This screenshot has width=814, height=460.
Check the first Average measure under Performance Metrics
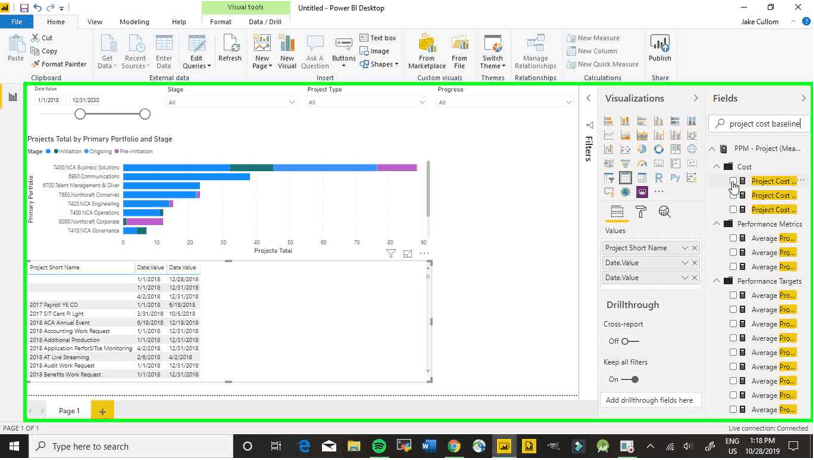pyautogui.click(x=732, y=238)
